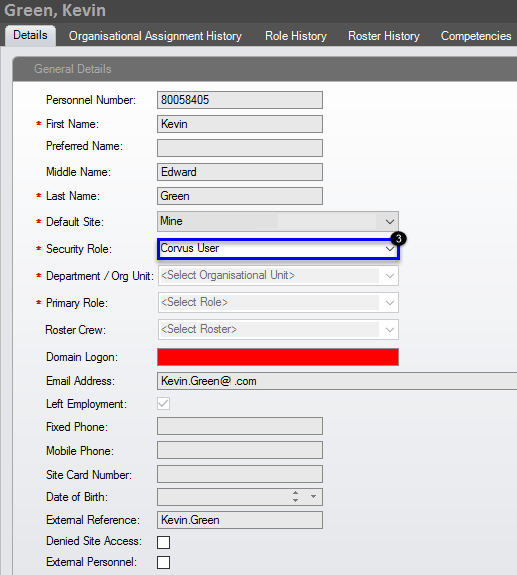This screenshot has width=517, height=575.
Task: Click the numbered step 3 badge
Action: tap(398, 239)
